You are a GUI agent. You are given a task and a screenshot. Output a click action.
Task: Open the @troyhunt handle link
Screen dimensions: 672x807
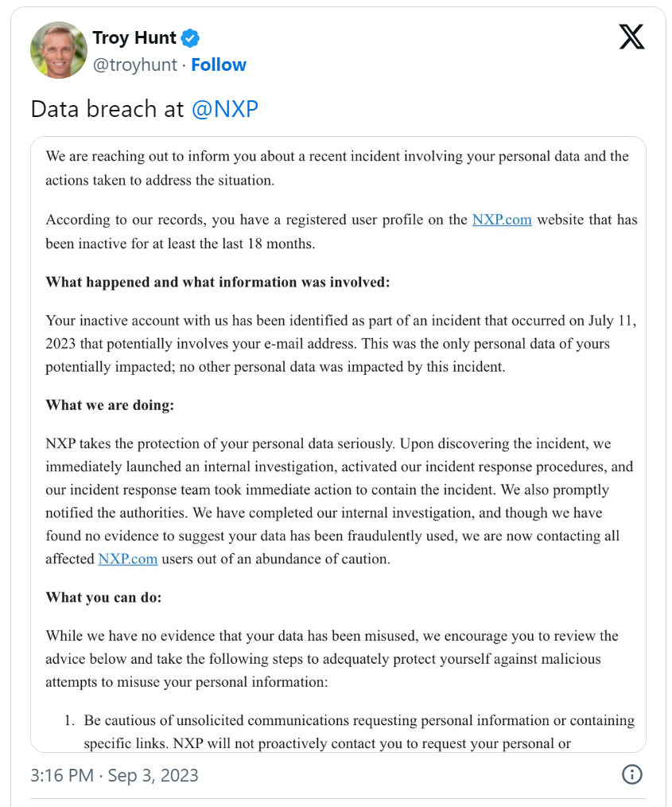pyautogui.click(x=134, y=64)
